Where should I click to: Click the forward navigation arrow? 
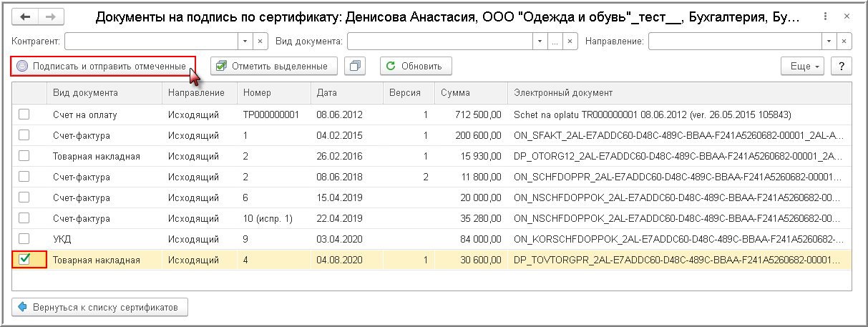[x=50, y=16]
